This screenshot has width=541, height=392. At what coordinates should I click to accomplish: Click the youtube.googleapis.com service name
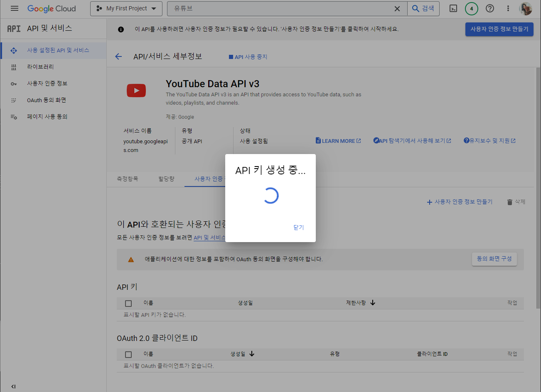(x=145, y=146)
